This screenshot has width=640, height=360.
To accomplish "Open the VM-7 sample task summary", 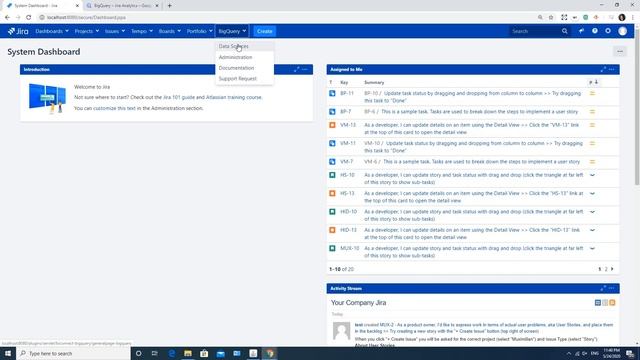I will (x=481, y=162).
